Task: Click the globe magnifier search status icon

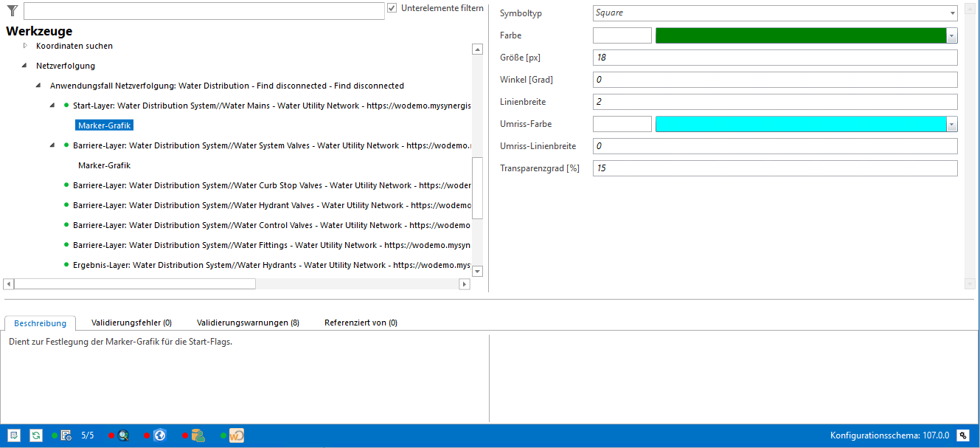Action: 123,435
